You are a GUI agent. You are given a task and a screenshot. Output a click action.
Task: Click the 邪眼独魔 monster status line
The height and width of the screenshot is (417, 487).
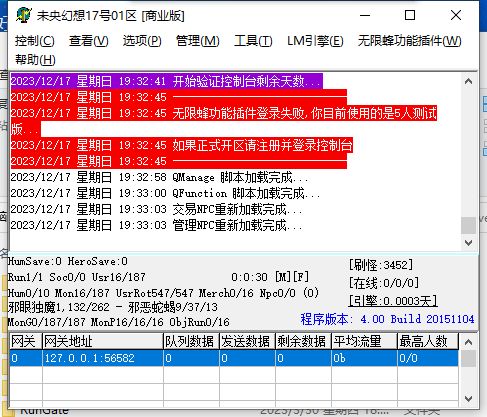point(113,307)
